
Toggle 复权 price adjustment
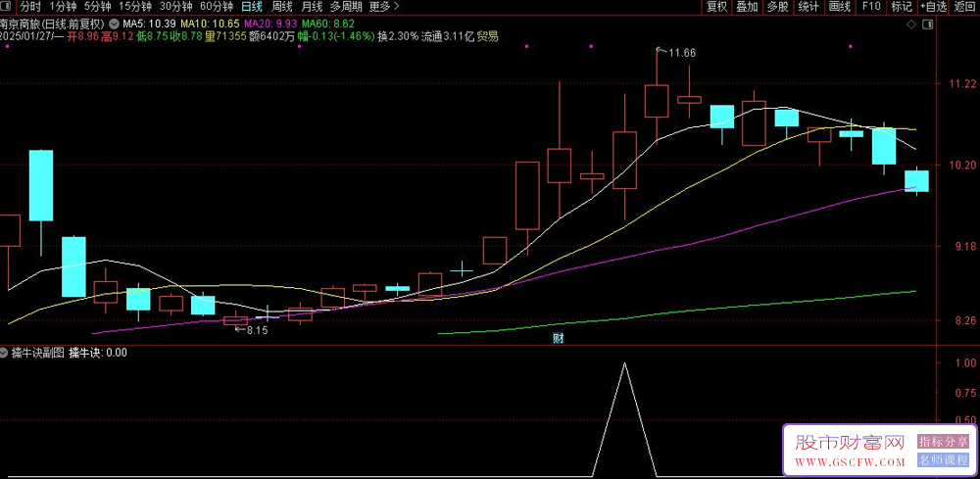(x=716, y=7)
